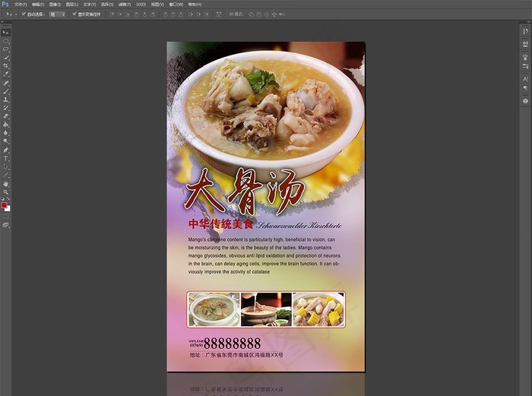Viewport: 532px width, 396px height.
Task: Open the Character panel icon
Action: (525, 79)
